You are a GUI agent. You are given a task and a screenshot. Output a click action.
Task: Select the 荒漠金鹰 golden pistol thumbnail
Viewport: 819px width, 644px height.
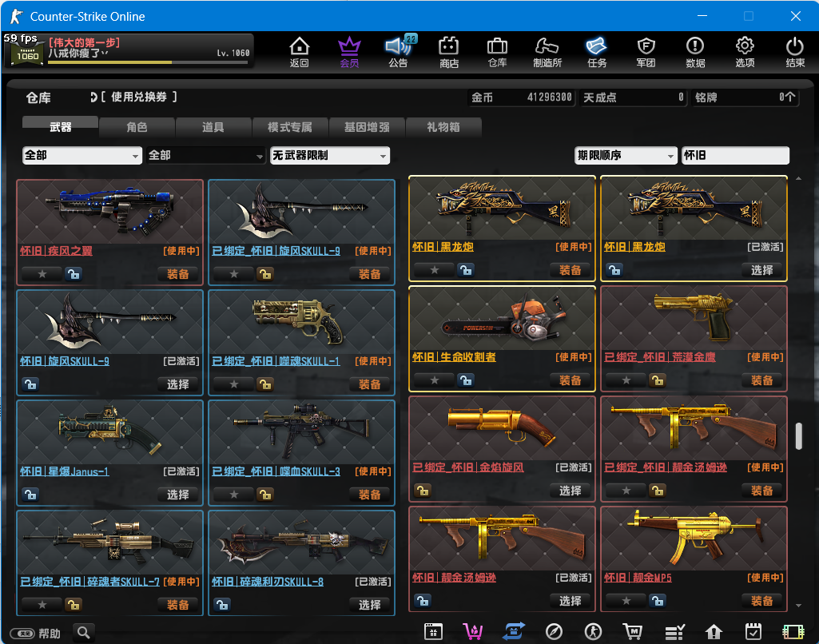(694, 317)
